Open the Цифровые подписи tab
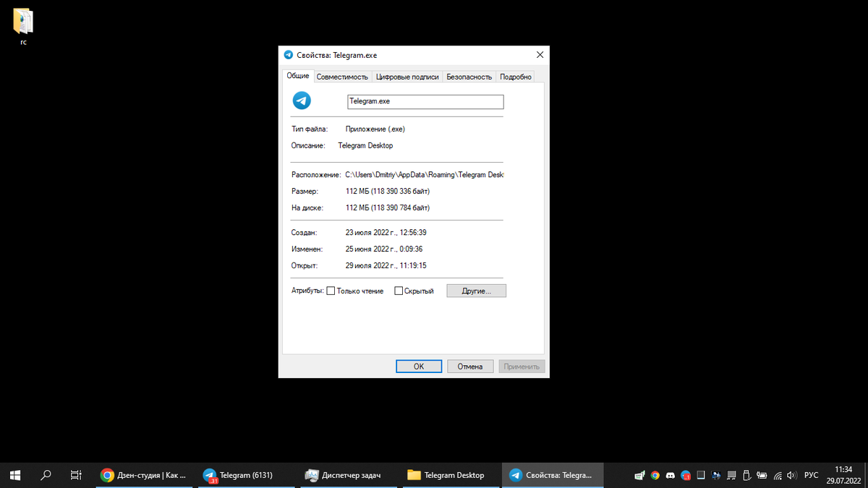The width and height of the screenshot is (868, 488). coord(407,77)
